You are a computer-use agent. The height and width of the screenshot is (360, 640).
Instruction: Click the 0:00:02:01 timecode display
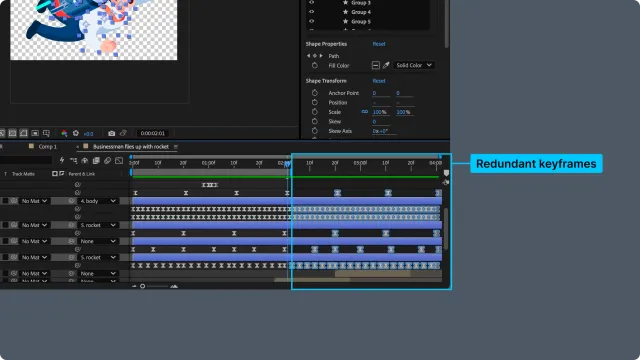(x=153, y=133)
